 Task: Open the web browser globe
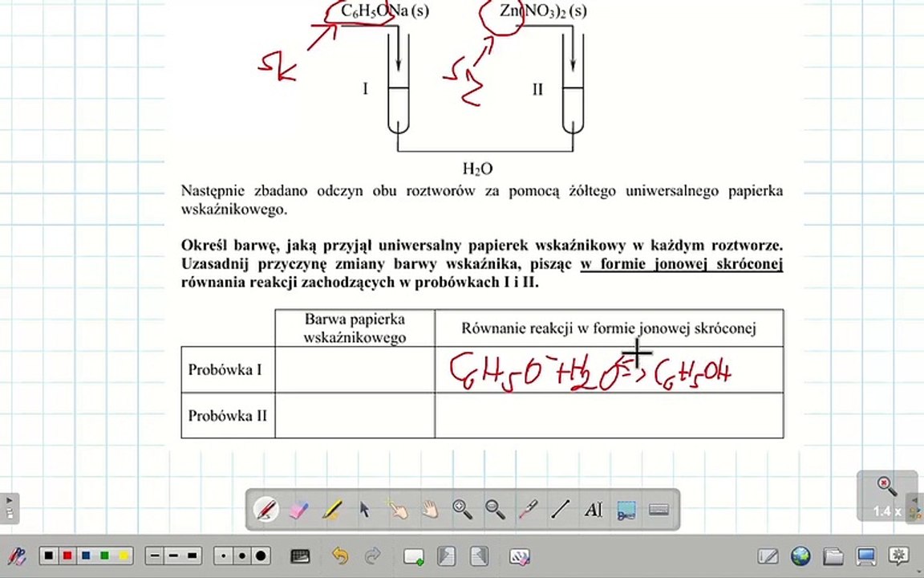click(800, 556)
